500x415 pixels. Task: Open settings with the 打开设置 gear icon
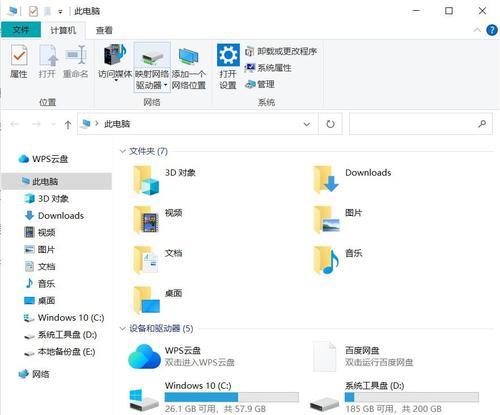228,67
